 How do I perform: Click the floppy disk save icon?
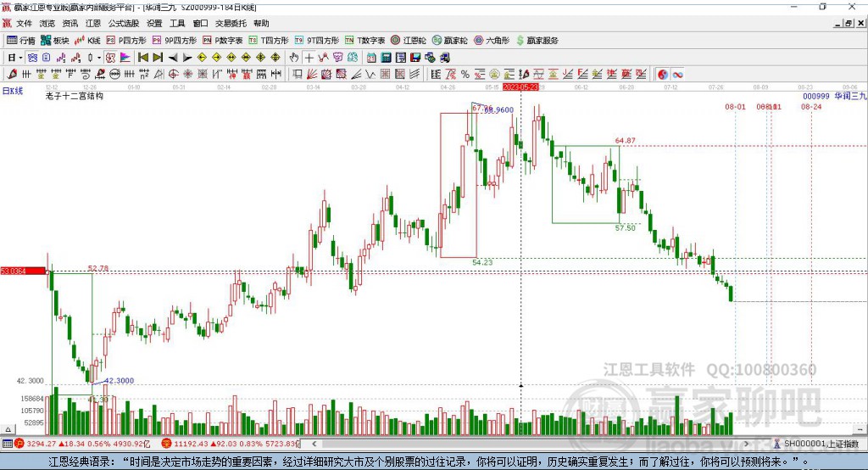(x=415, y=58)
